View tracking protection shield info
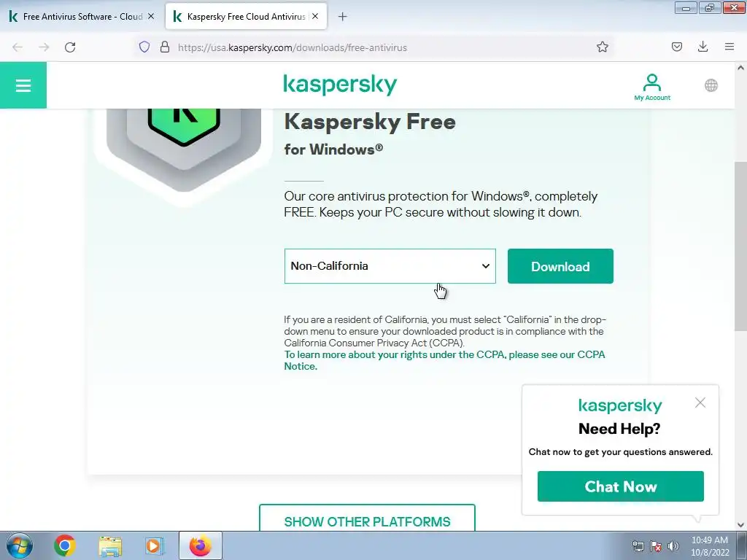 [144, 47]
